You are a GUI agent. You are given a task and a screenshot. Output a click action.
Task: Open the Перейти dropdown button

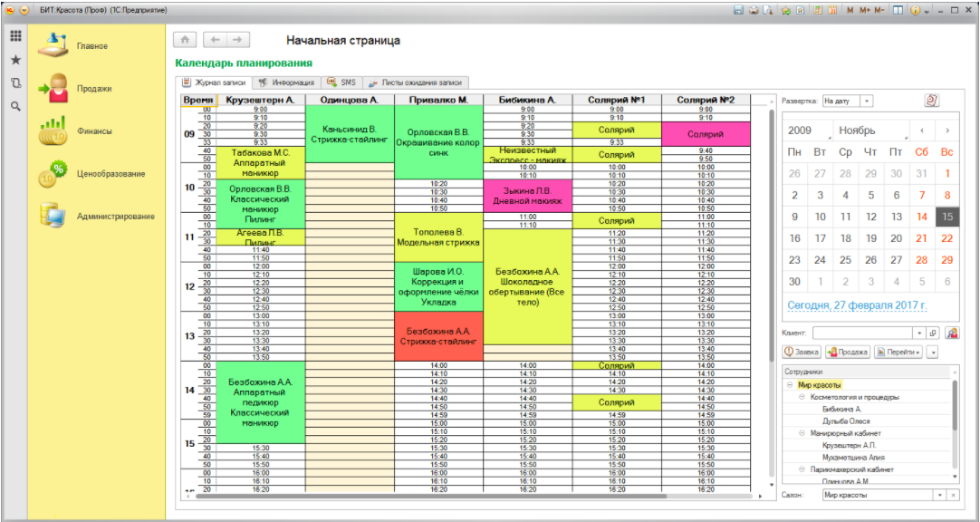[x=898, y=353]
